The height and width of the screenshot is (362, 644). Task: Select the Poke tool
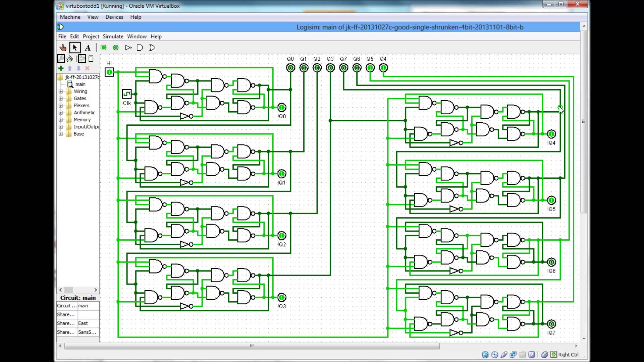tap(63, 48)
